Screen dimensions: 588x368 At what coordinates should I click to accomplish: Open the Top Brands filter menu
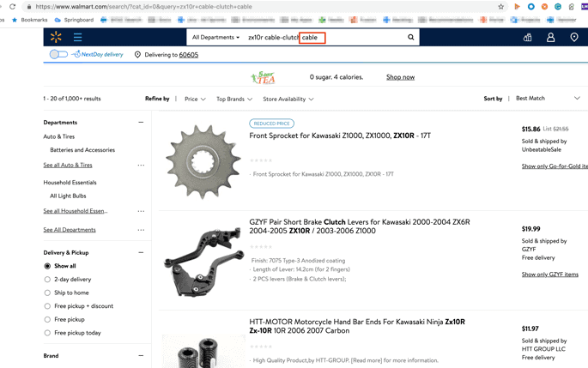pos(233,100)
